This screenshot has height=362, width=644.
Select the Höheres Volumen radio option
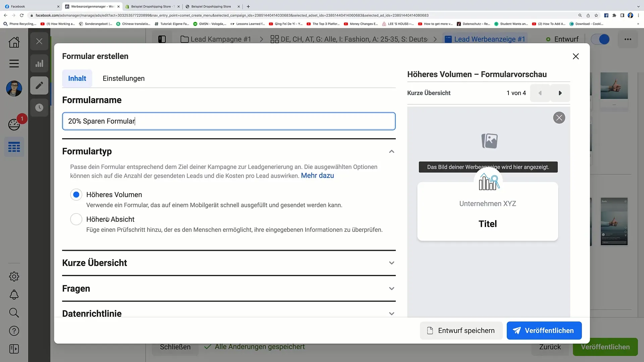tap(76, 194)
